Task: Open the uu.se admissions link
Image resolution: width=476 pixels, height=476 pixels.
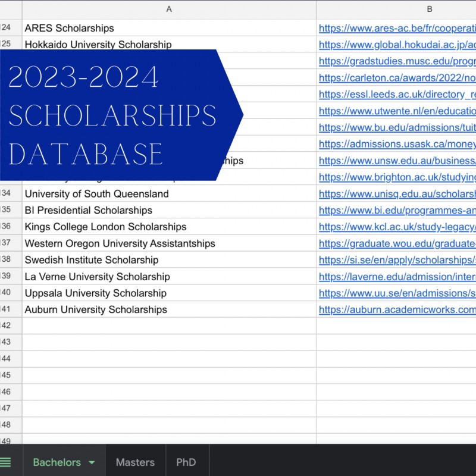Action: click(396, 293)
